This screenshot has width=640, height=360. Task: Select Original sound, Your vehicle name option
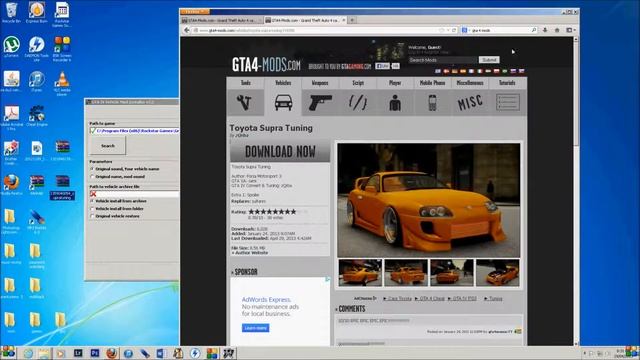point(125,169)
